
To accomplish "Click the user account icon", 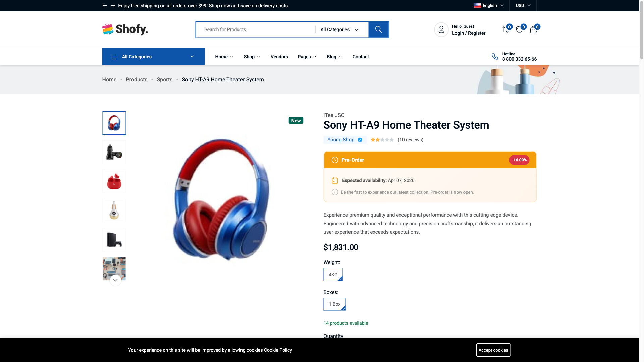I will [x=441, y=29].
